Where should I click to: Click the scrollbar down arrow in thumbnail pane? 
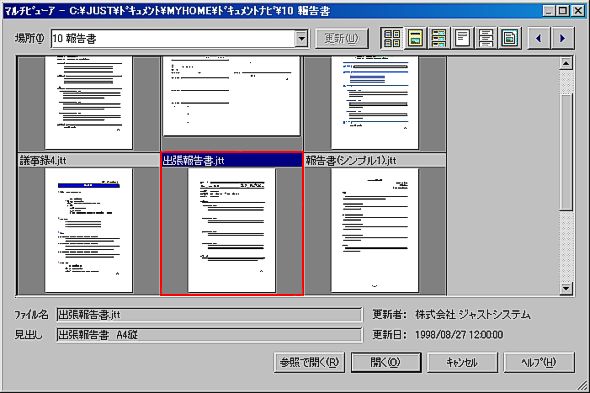coord(566,288)
